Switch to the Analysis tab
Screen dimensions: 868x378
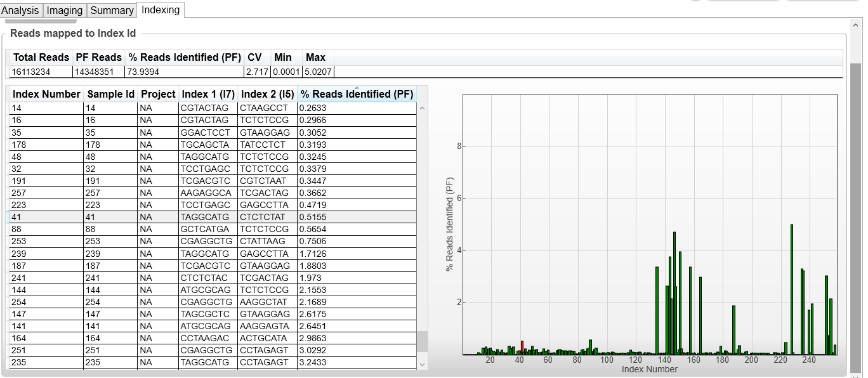click(x=21, y=10)
